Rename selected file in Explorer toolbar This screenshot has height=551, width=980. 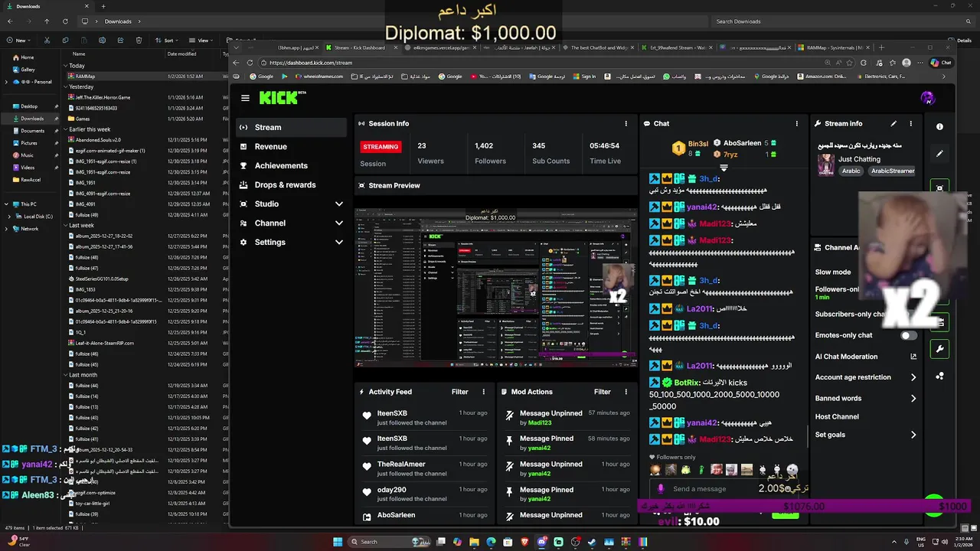point(102,40)
